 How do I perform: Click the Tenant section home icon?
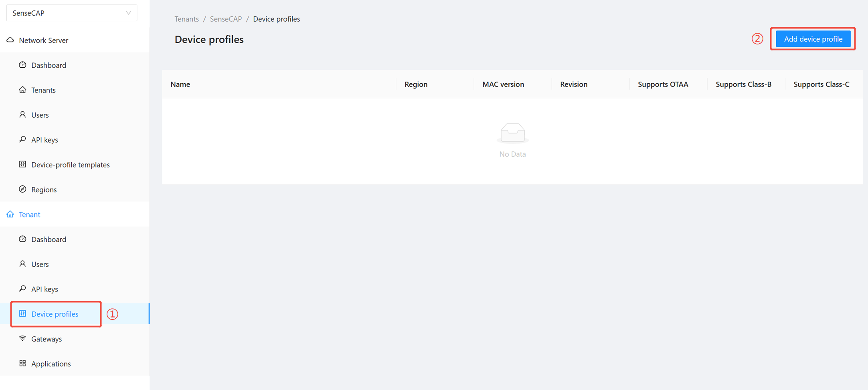click(x=10, y=214)
